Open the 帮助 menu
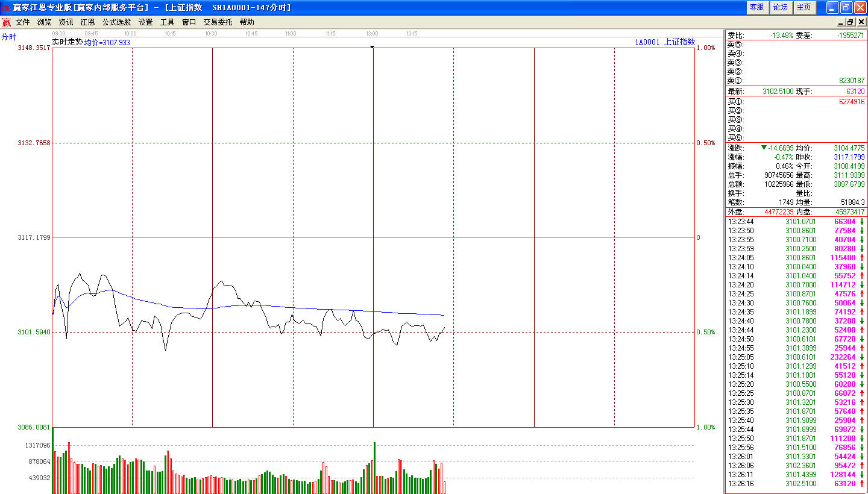Image resolution: width=868 pixels, height=494 pixels. click(247, 22)
